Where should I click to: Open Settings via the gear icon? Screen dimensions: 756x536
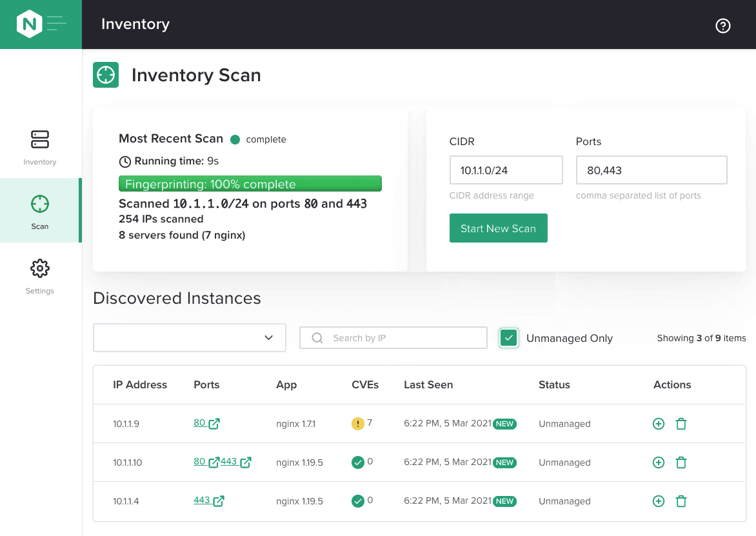[39, 268]
